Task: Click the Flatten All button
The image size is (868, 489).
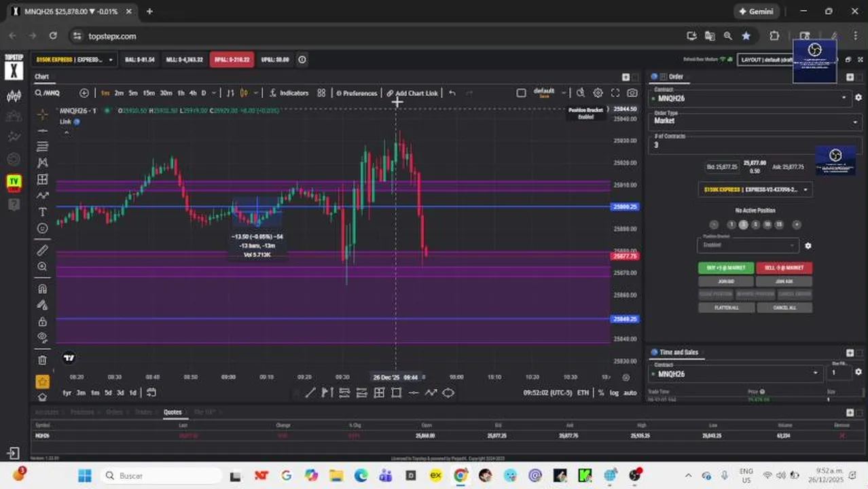Action: pyautogui.click(x=726, y=308)
